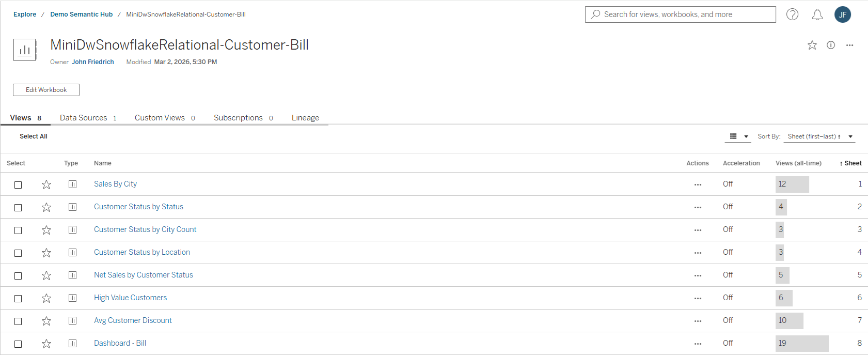868x355 pixels.
Task: Favorite the Sales By City view
Action: [x=46, y=184]
